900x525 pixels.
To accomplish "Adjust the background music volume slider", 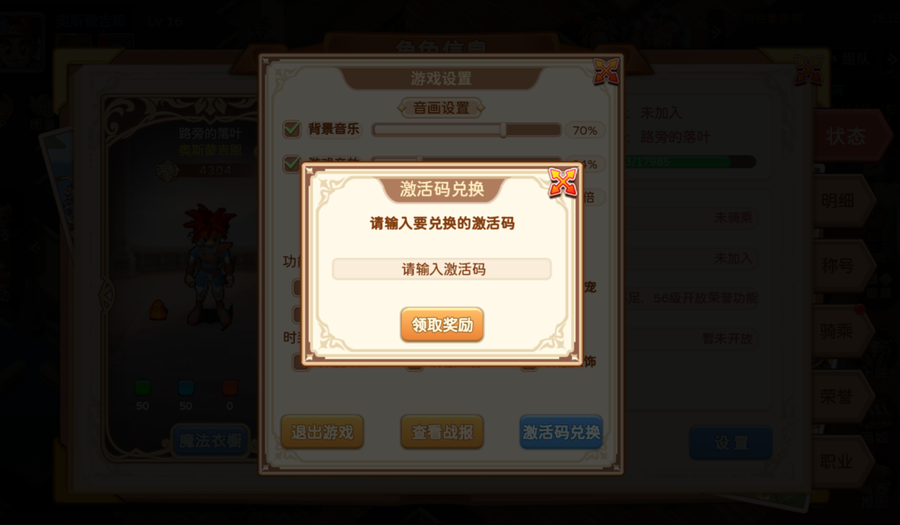I will [x=466, y=130].
